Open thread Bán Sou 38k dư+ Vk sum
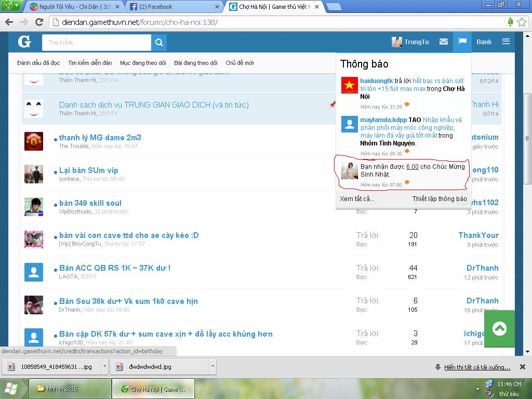The width and height of the screenshot is (532, 399). click(x=128, y=301)
